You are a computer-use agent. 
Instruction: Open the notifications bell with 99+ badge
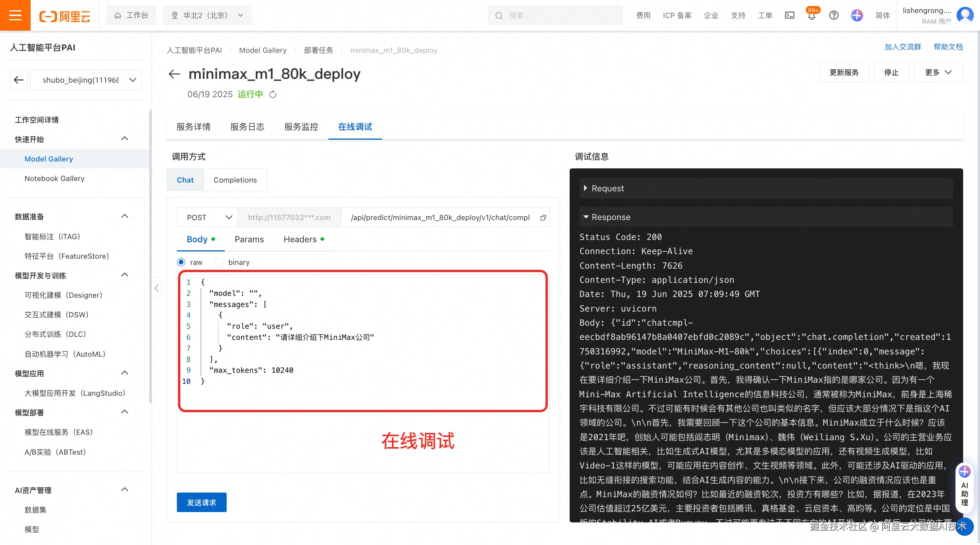pos(811,15)
